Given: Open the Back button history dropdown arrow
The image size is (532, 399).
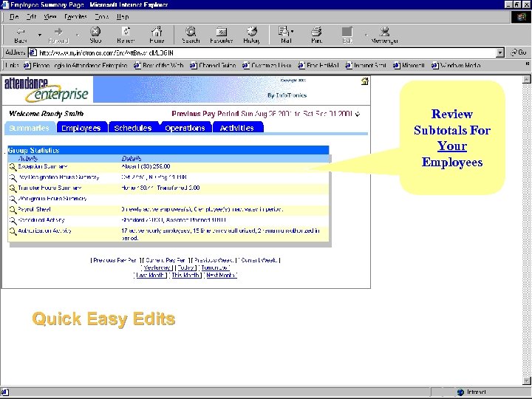Looking at the screenshot, I should point(40,35).
